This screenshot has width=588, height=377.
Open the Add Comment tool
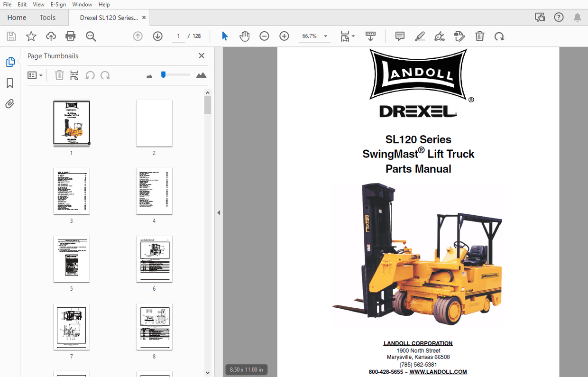(x=400, y=36)
